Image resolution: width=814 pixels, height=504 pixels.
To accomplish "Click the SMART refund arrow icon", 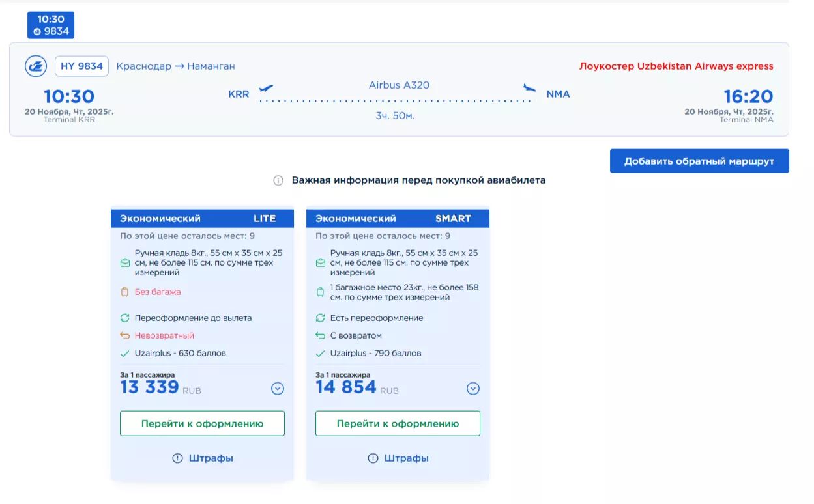I will coord(320,336).
